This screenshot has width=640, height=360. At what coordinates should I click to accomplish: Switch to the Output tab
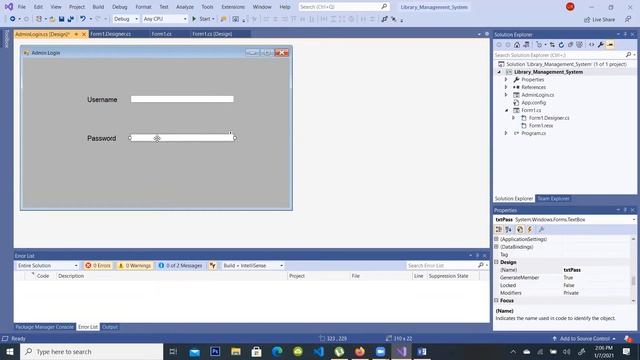click(x=109, y=327)
